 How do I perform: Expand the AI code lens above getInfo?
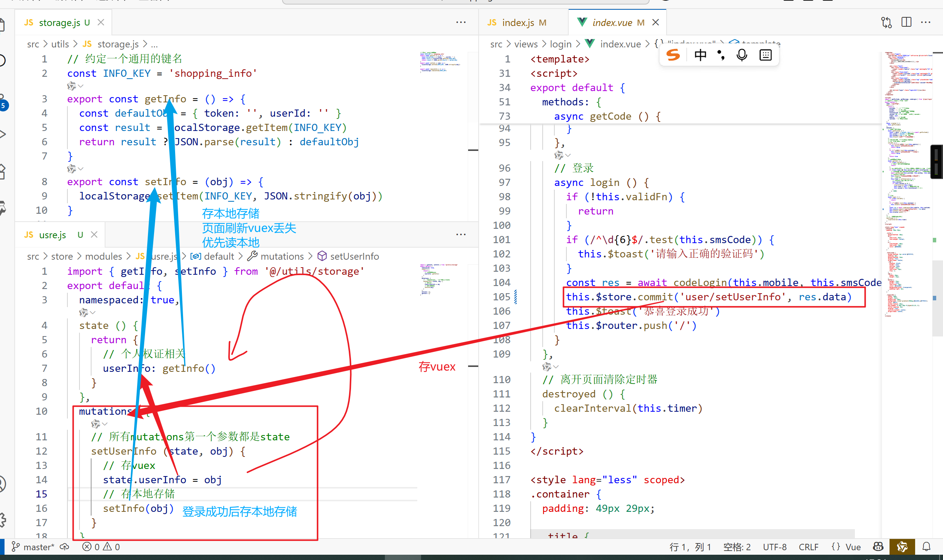click(75, 87)
